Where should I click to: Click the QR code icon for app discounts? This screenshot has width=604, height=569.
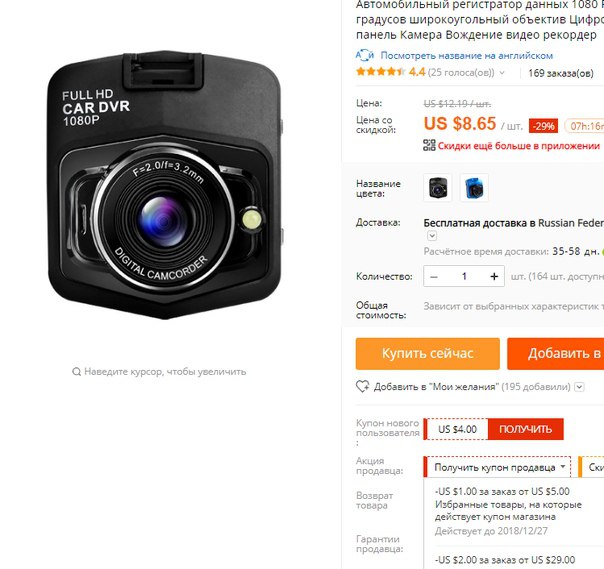[429, 145]
